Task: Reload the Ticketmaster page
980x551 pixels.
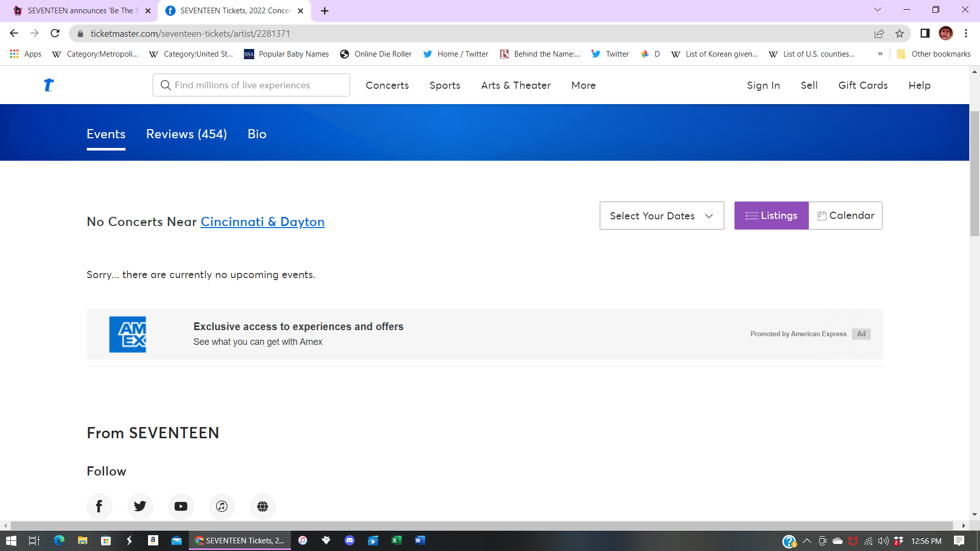Action: [55, 34]
